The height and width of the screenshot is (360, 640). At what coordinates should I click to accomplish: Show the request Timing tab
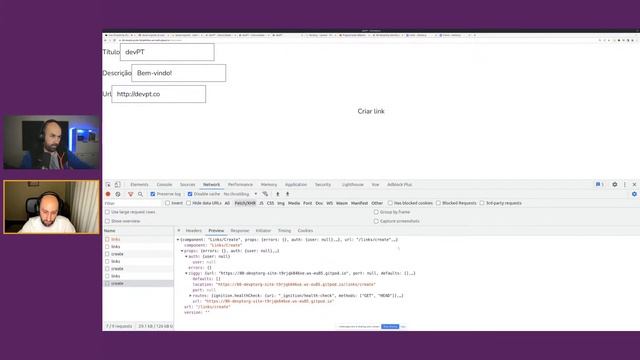[x=284, y=231]
